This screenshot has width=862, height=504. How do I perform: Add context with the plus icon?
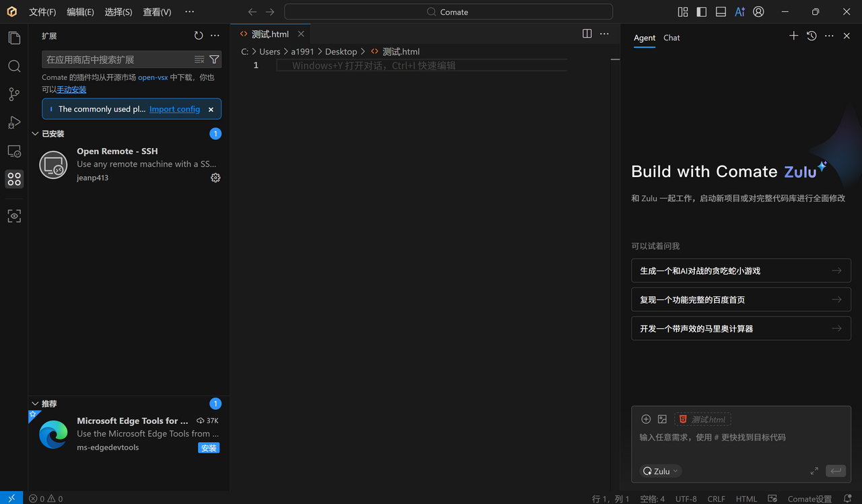pos(646,419)
